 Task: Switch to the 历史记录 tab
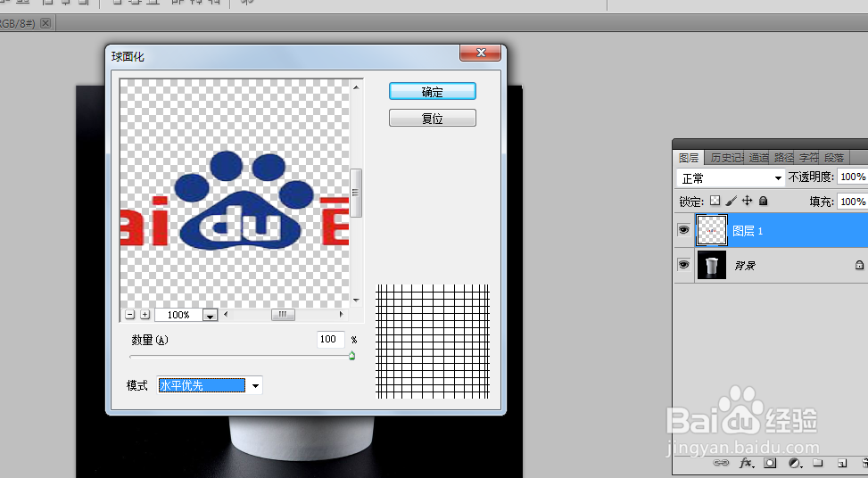tap(726, 158)
